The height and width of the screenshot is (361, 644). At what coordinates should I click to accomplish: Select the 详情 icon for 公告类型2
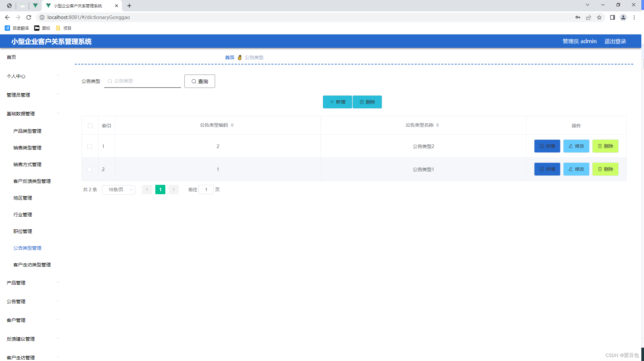(542, 146)
